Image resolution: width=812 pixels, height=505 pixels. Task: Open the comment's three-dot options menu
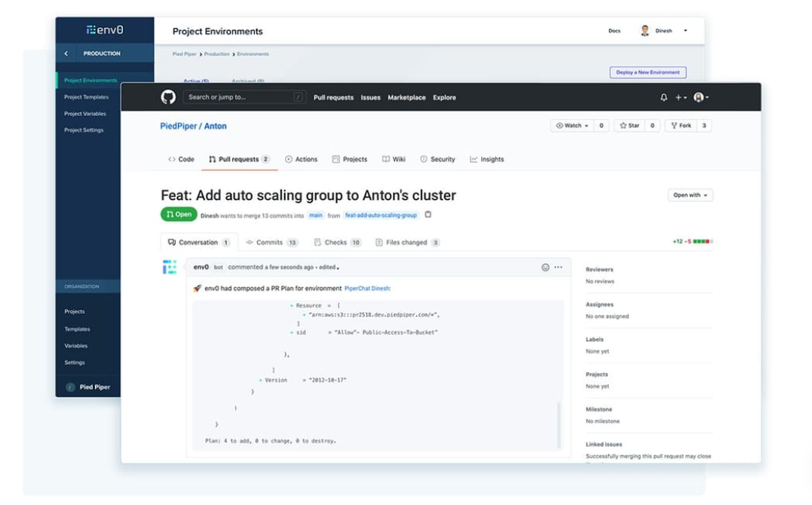[x=558, y=267]
